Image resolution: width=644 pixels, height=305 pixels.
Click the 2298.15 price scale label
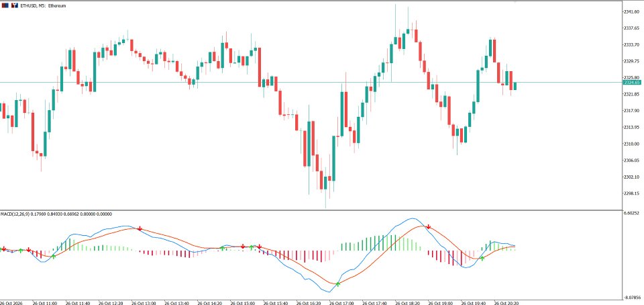(x=631, y=193)
